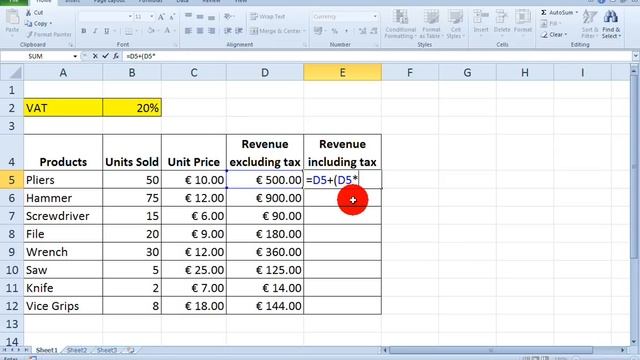Screen dimensions: 640x360
Task: Click the vertical scrollbar down arrow
Action: tap(634, 342)
